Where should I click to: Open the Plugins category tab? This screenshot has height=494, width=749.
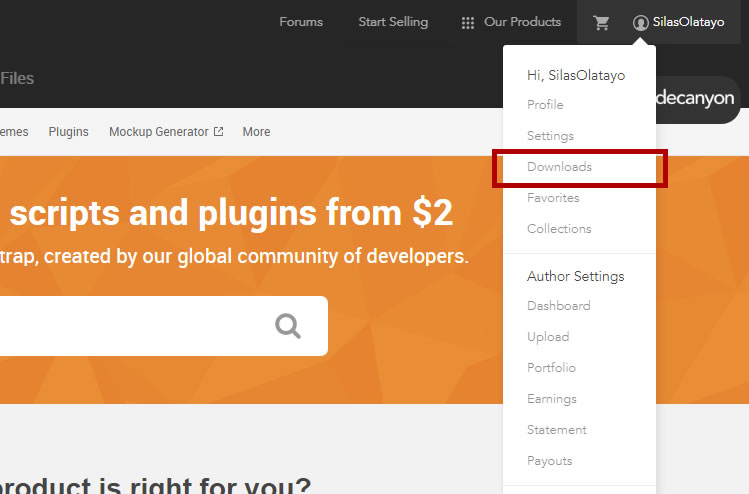click(x=68, y=132)
